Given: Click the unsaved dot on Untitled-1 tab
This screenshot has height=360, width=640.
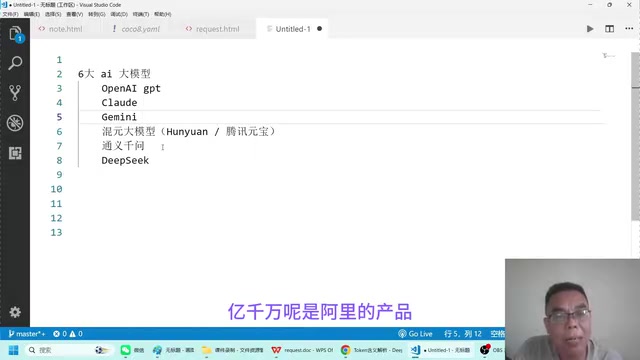Looking at the screenshot, I should pos(320,29).
